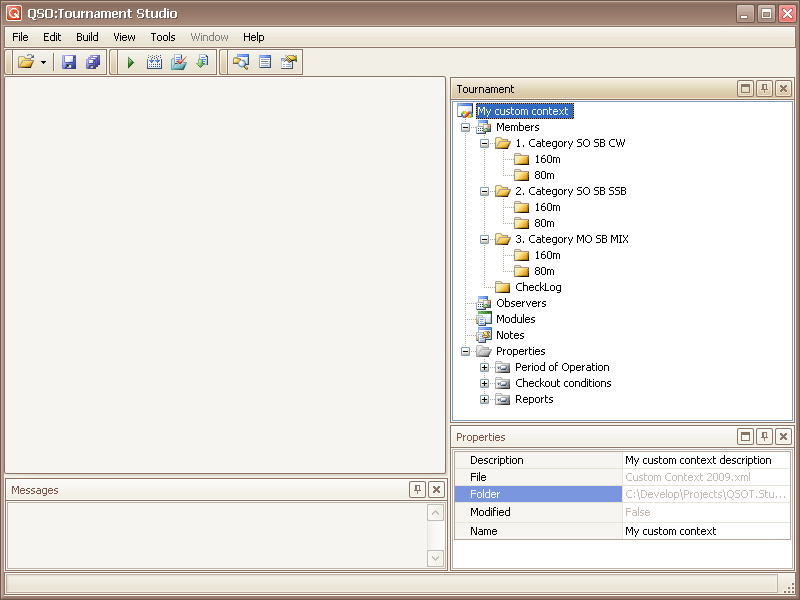
Task: Click the Save floppy disk icon
Action: click(69, 62)
